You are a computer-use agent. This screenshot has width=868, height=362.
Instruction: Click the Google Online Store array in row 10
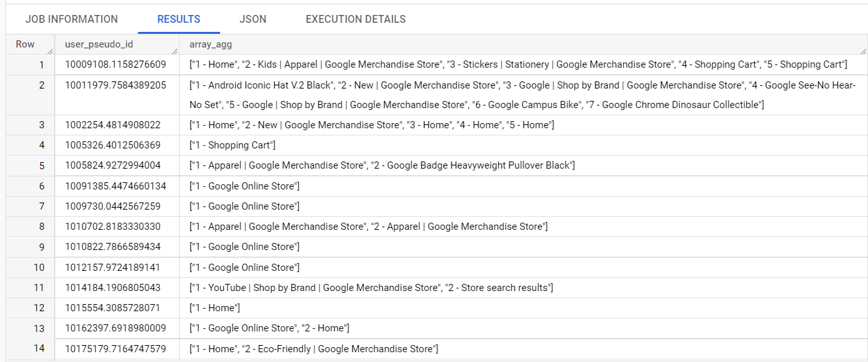coord(245,268)
